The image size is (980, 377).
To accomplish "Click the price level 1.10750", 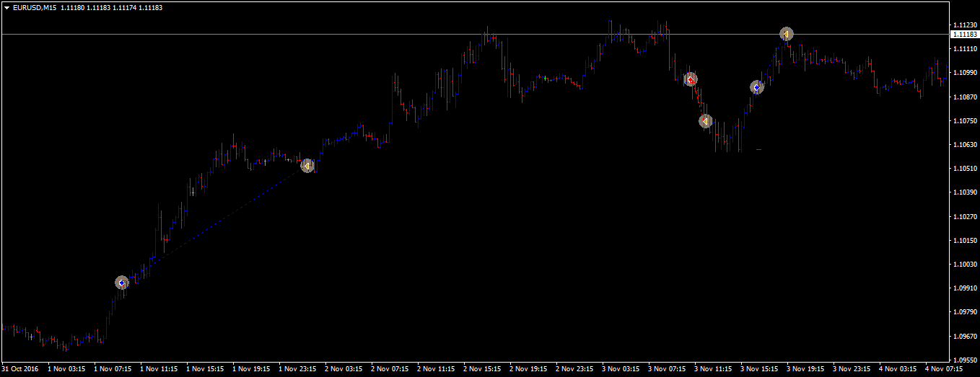I will pos(965,120).
